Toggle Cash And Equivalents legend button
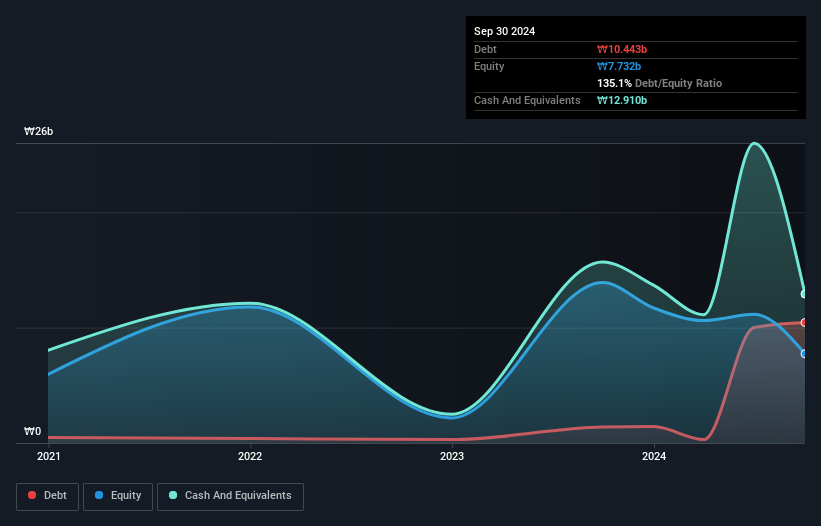The width and height of the screenshot is (821, 526). click(x=230, y=496)
